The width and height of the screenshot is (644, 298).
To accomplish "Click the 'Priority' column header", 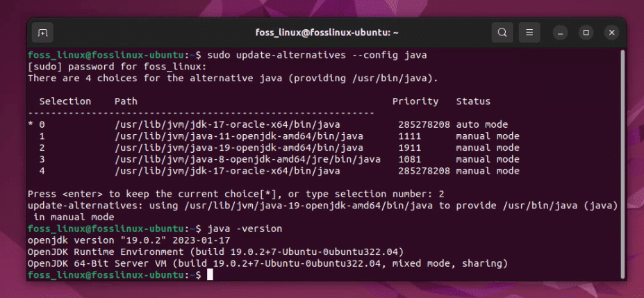I will tap(415, 101).
